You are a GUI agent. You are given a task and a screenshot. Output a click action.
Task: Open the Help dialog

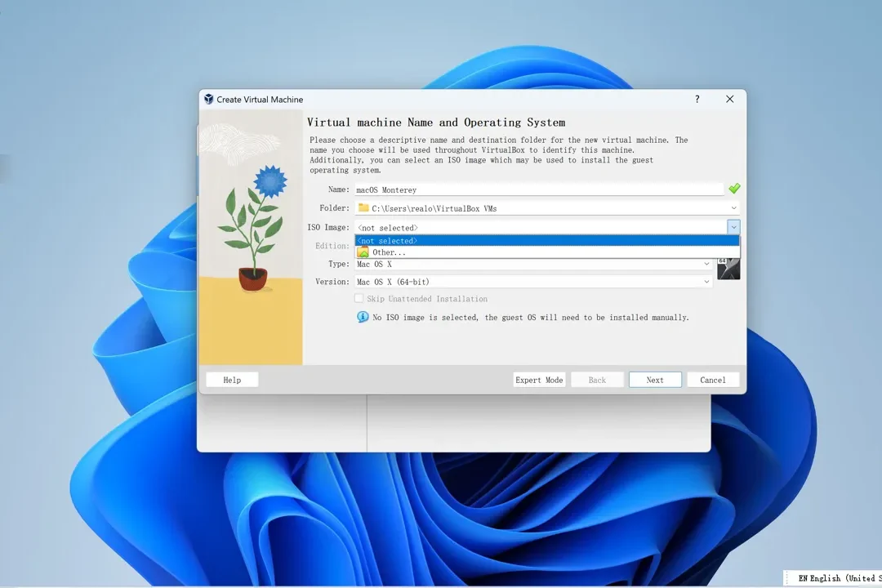(231, 379)
